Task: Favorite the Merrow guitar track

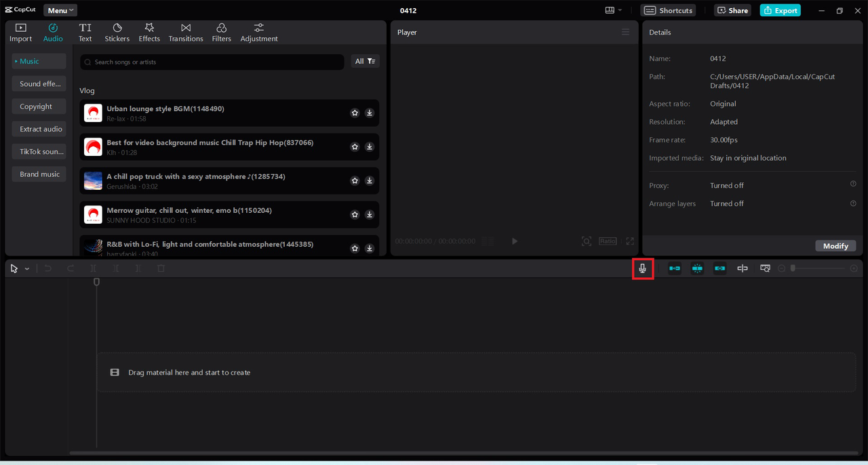Action: click(x=355, y=215)
